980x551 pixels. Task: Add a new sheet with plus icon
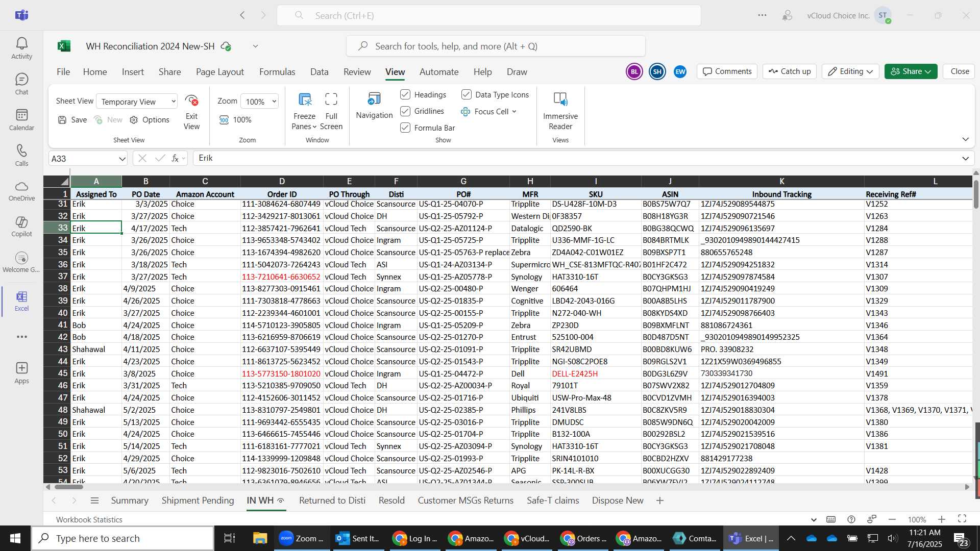click(659, 500)
